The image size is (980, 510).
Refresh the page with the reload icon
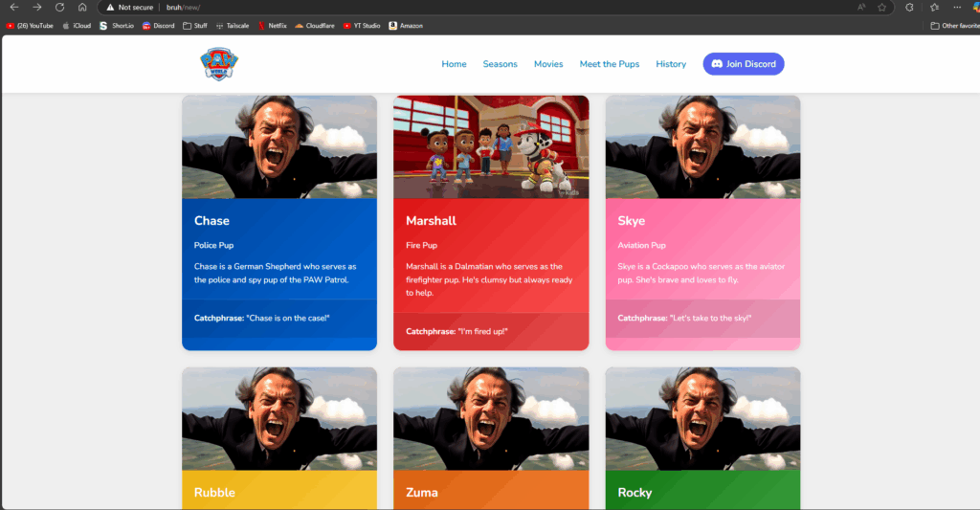point(59,7)
